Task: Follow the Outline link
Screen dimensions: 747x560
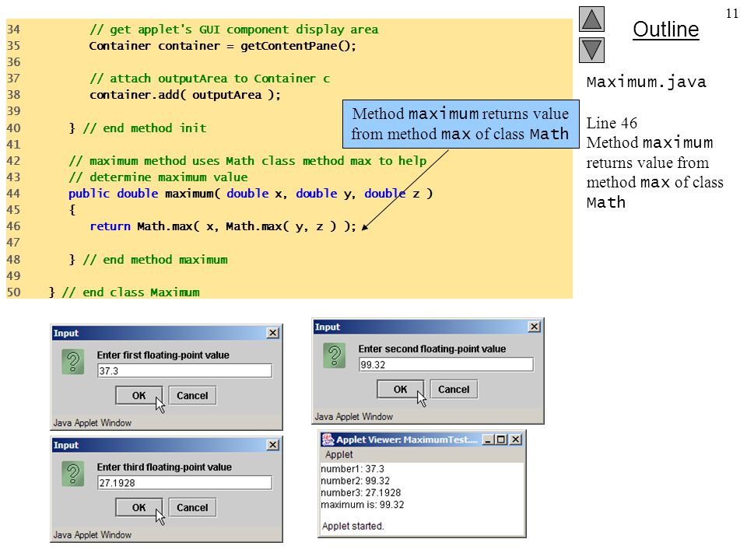Action: 665,30
